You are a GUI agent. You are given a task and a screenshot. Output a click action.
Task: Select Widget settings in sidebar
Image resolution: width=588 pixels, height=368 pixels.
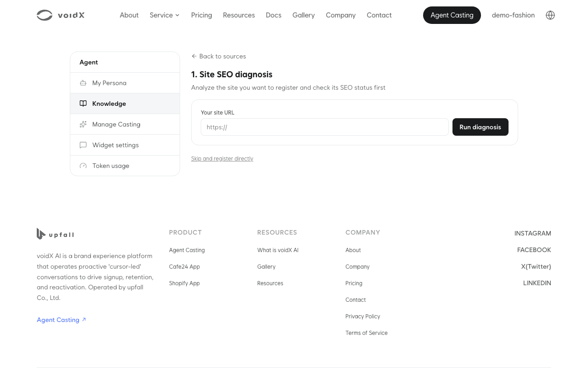(125, 145)
